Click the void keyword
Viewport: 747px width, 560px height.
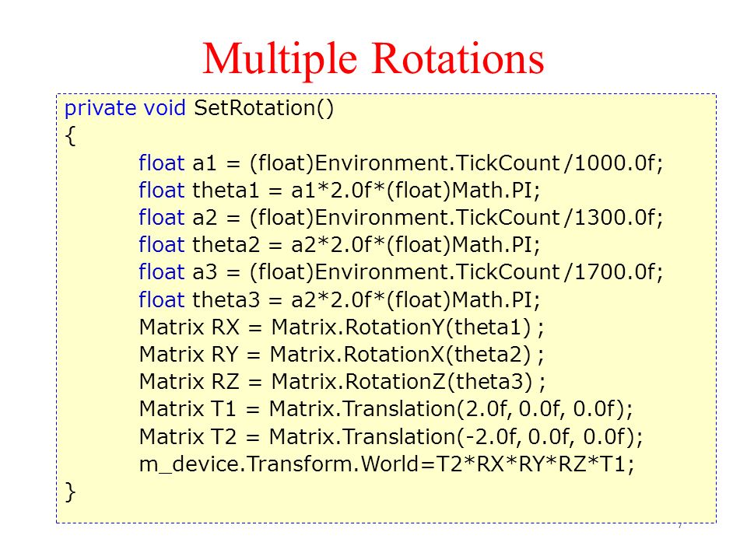pyautogui.click(x=165, y=108)
